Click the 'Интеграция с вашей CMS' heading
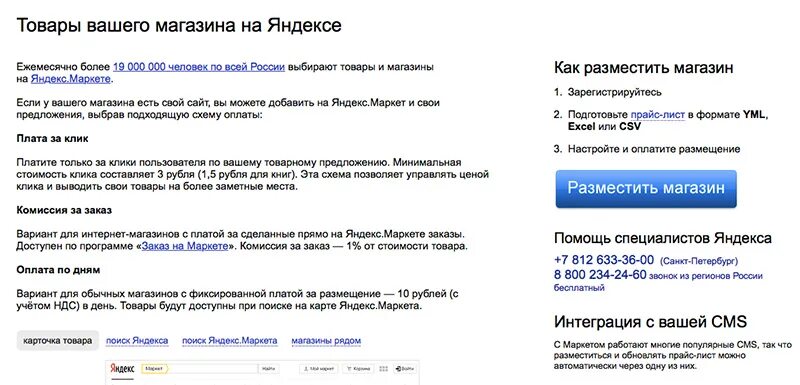 click(651, 322)
